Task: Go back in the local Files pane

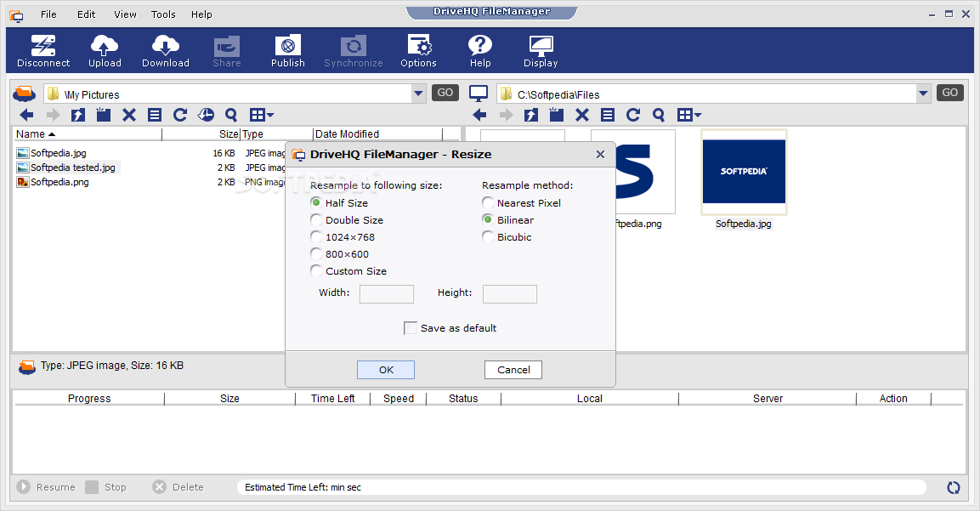Action: (480, 115)
